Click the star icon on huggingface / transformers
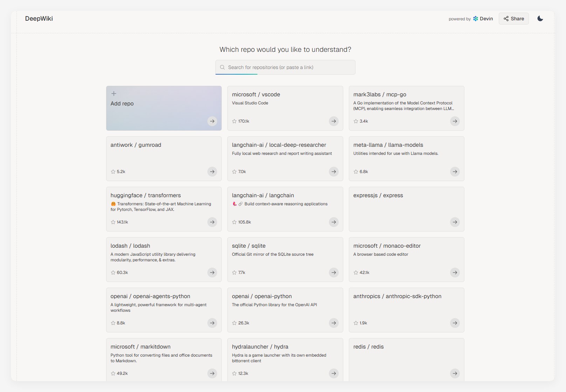 [x=113, y=222]
